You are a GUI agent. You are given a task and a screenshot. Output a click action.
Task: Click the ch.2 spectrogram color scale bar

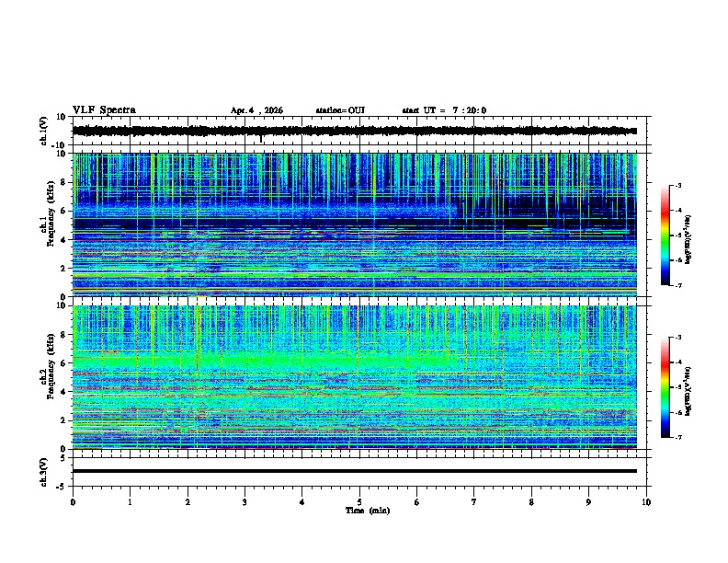point(665,387)
